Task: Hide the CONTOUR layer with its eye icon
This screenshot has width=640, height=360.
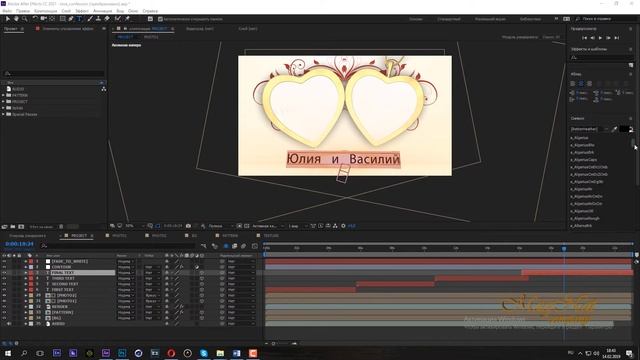Action: click(4, 267)
